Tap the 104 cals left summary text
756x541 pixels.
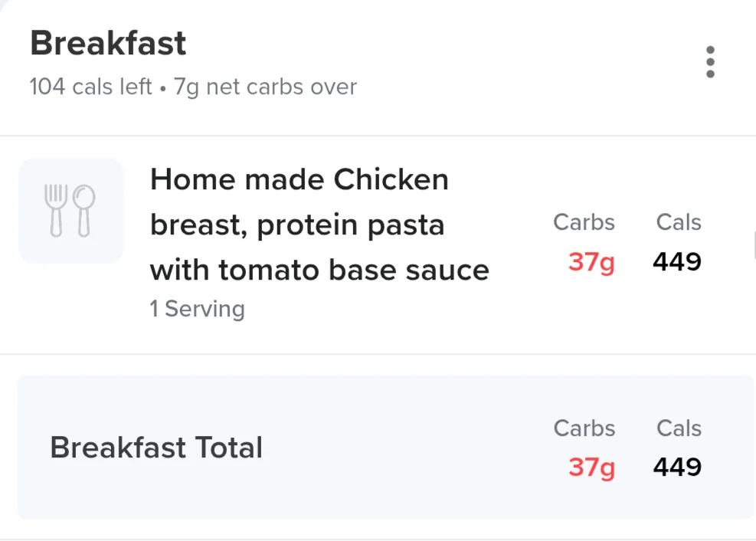coord(90,87)
